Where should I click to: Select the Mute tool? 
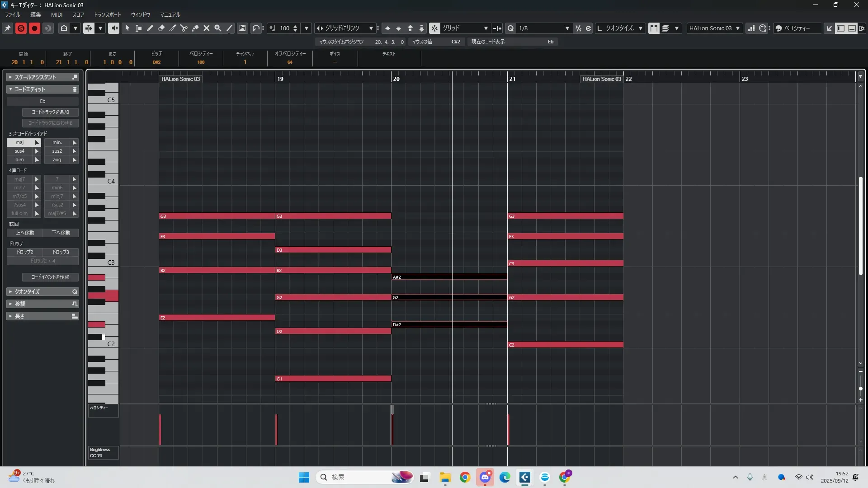207,28
